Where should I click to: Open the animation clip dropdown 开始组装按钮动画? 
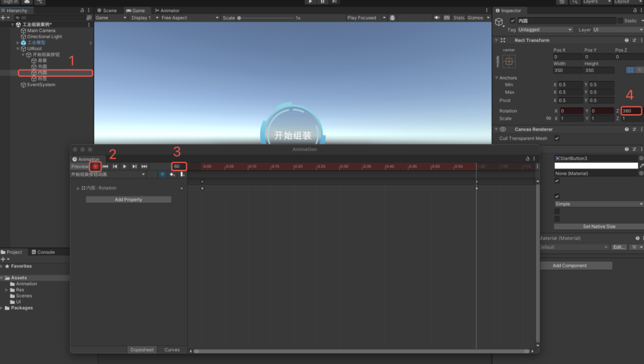[x=108, y=174]
